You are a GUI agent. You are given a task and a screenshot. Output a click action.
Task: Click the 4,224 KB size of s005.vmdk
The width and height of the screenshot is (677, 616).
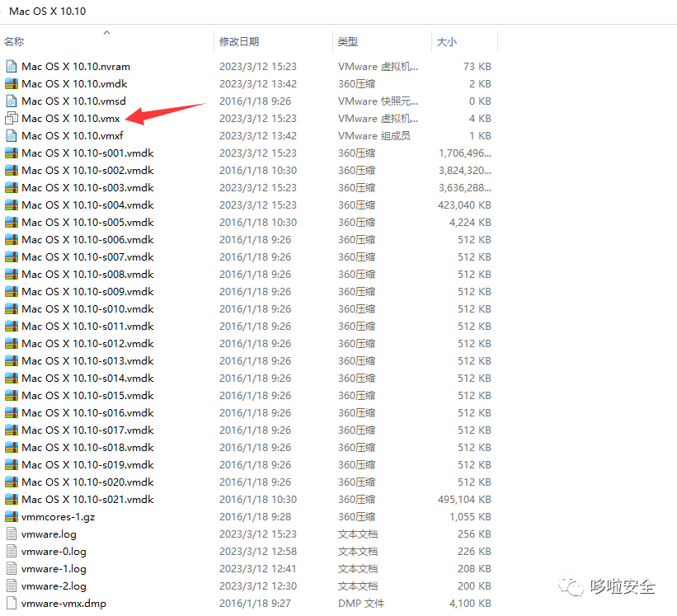(x=470, y=223)
